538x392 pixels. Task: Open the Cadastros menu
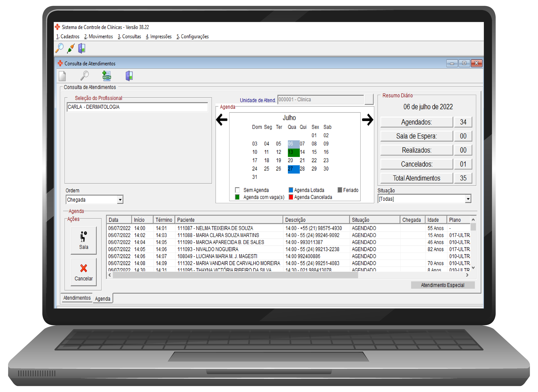coord(68,37)
